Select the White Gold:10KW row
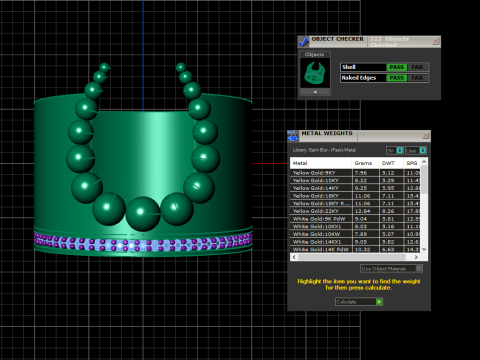 pos(355,234)
